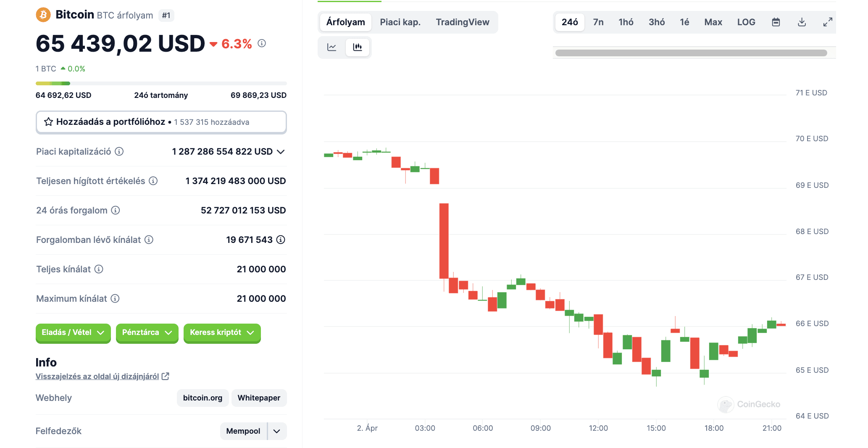The width and height of the screenshot is (868, 448).
Task: Open Pénztárca dropdown
Action: [147, 333]
